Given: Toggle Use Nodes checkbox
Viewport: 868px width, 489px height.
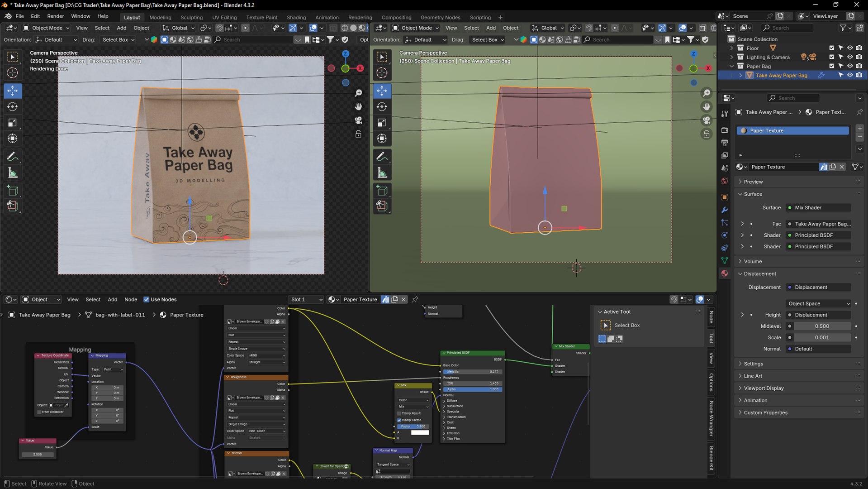Looking at the screenshot, I should [x=146, y=299].
